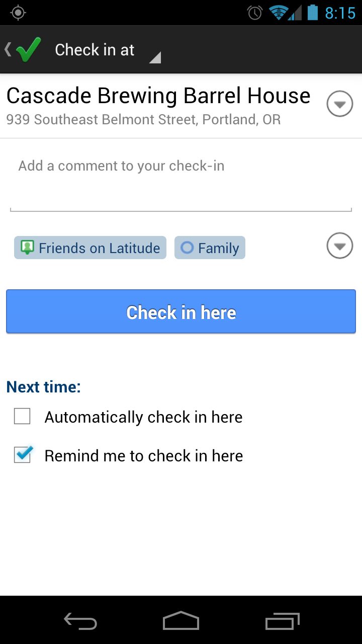The image size is (362, 644).
Task: Select the Friends on Latitude chip
Action: click(x=90, y=248)
